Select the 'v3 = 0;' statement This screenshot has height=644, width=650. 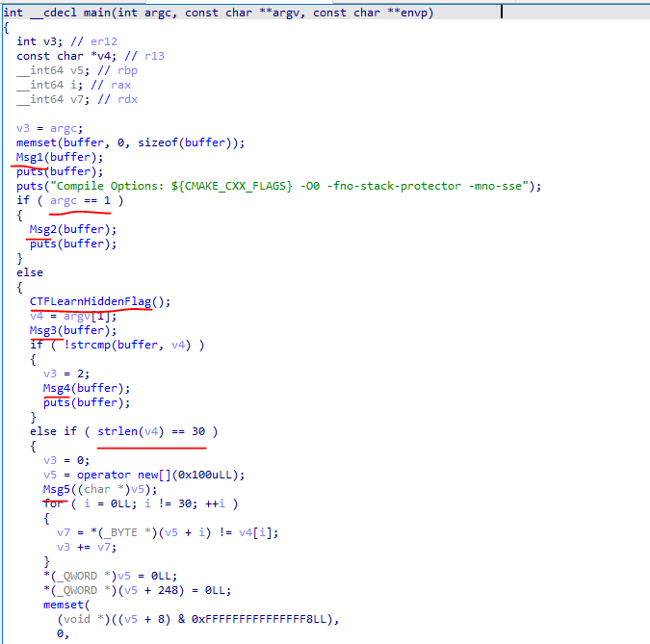pos(66,460)
